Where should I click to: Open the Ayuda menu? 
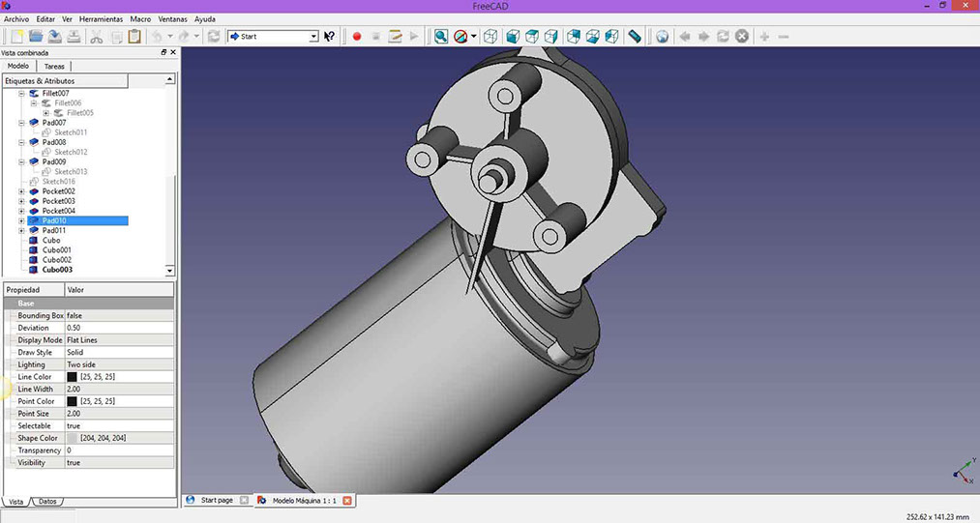tap(205, 19)
